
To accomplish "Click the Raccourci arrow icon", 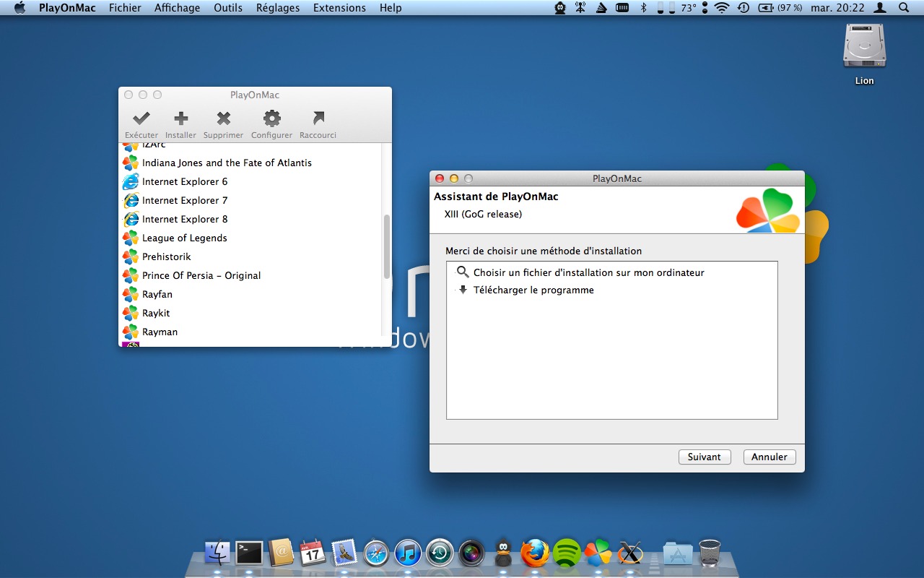I will (x=318, y=119).
